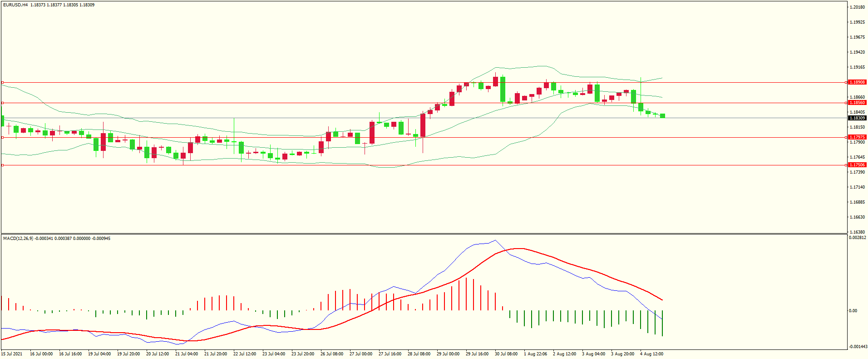Click the -0.001443 MACD scale minimum
The image size is (868, 359).
click(x=857, y=347)
